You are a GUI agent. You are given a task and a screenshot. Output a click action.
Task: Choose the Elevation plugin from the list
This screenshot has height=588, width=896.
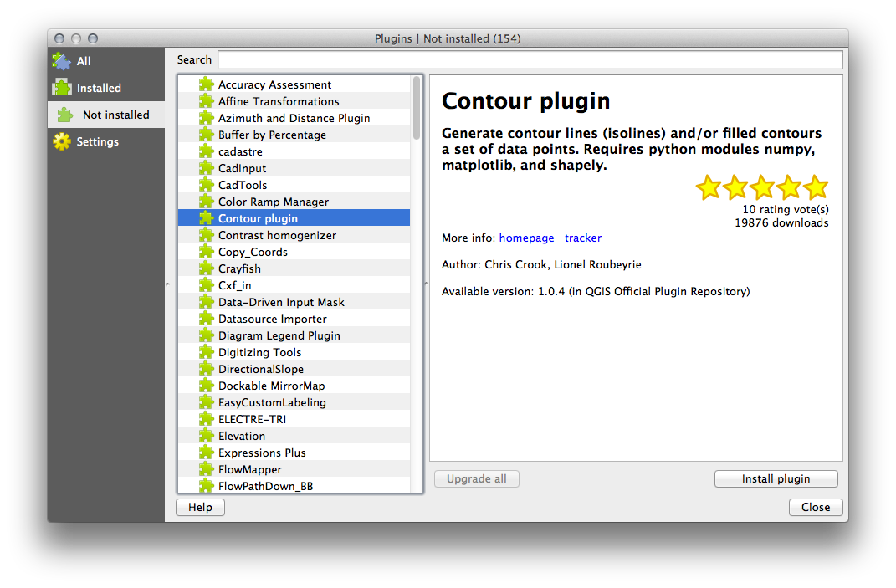(x=243, y=435)
